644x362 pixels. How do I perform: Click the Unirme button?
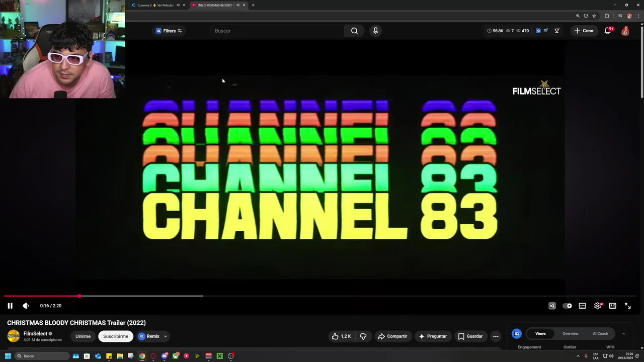click(83, 336)
